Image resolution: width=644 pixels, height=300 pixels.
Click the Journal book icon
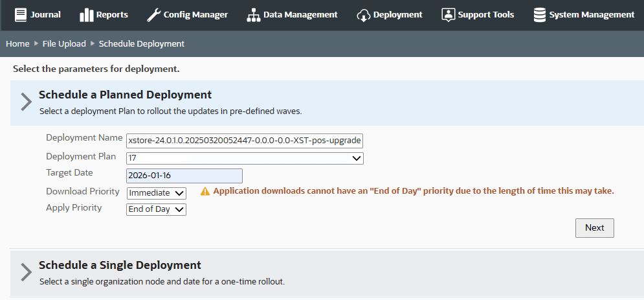(x=20, y=15)
